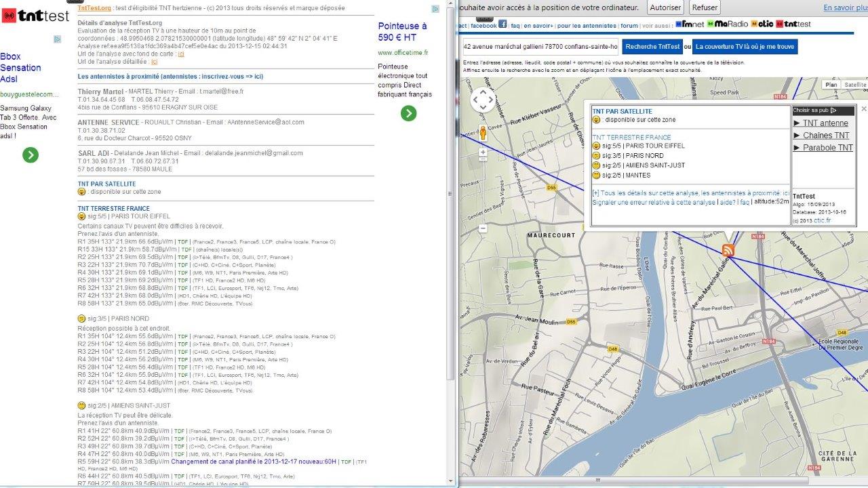The height and width of the screenshot is (488, 868).
Task: Click the AdChoices icon on the Pointeuse ad
Action: (x=435, y=9)
